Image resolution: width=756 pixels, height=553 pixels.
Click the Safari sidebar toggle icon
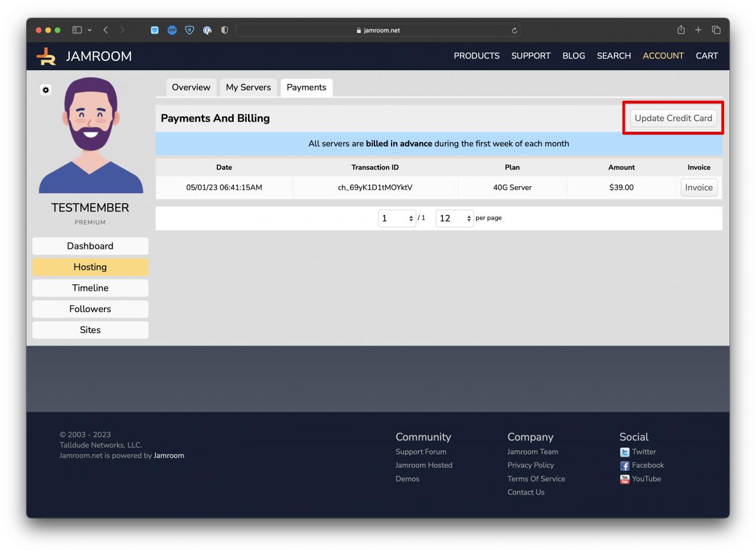[x=77, y=30]
